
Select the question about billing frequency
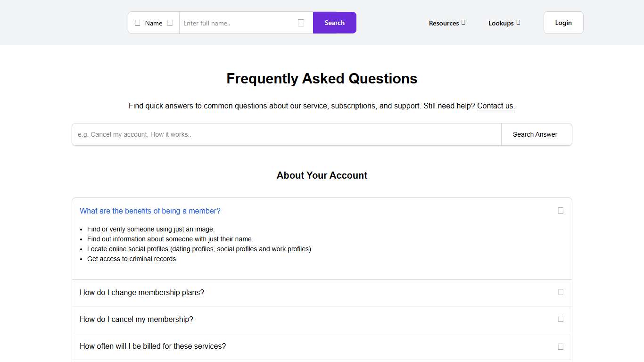coord(153,346)
